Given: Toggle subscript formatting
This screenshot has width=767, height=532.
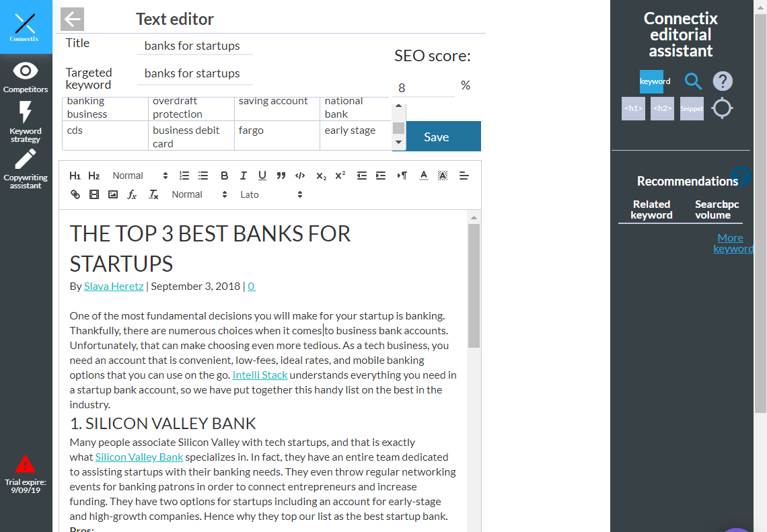Looking at the screenshot, I should 321,176.
